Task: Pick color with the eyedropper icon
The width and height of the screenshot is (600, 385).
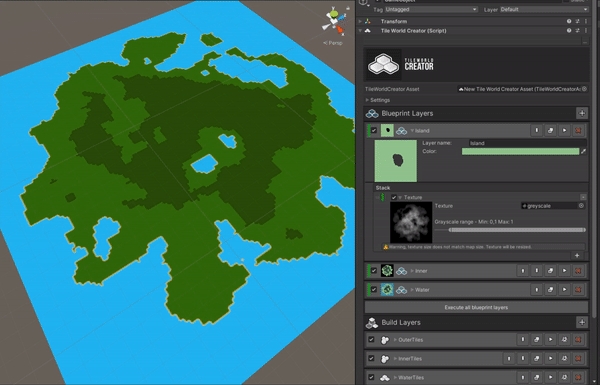Action: pos(584,152)
